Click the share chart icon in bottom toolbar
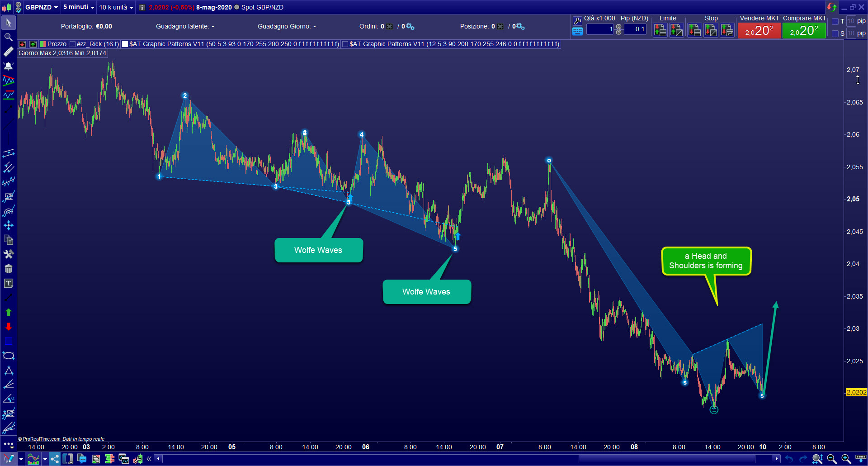Image resolution: width=868 pixels, height=466 pixels. (x=54, y=459)
